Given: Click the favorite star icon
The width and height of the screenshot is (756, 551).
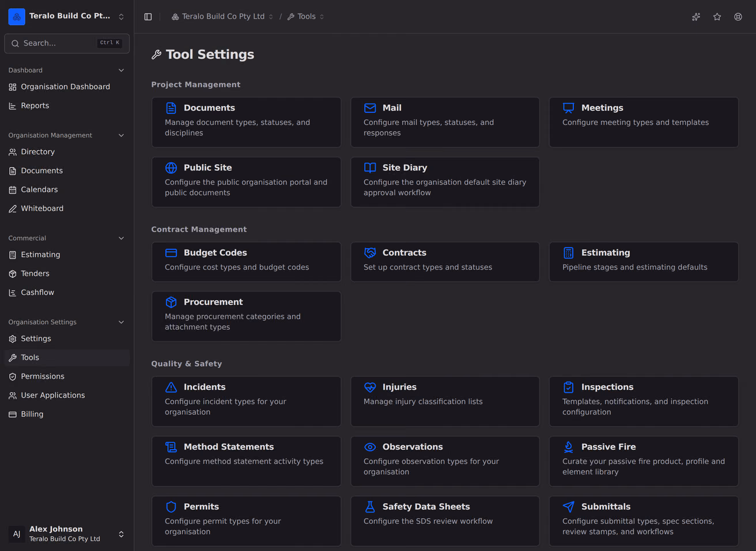Looking at the screenshot, I should [717, 17].
